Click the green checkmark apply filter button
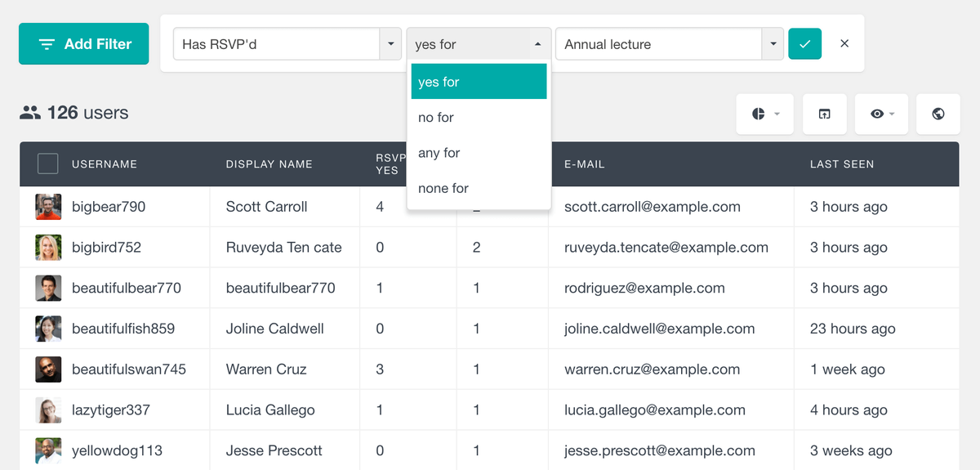Viewport: 980px width, 470px height. click(x=804, y=44)
